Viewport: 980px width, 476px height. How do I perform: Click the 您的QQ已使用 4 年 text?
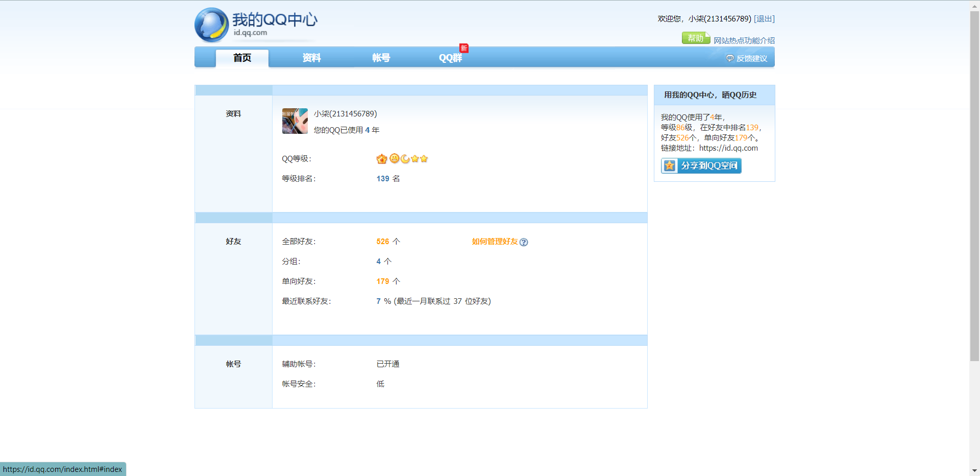point(347,130)
